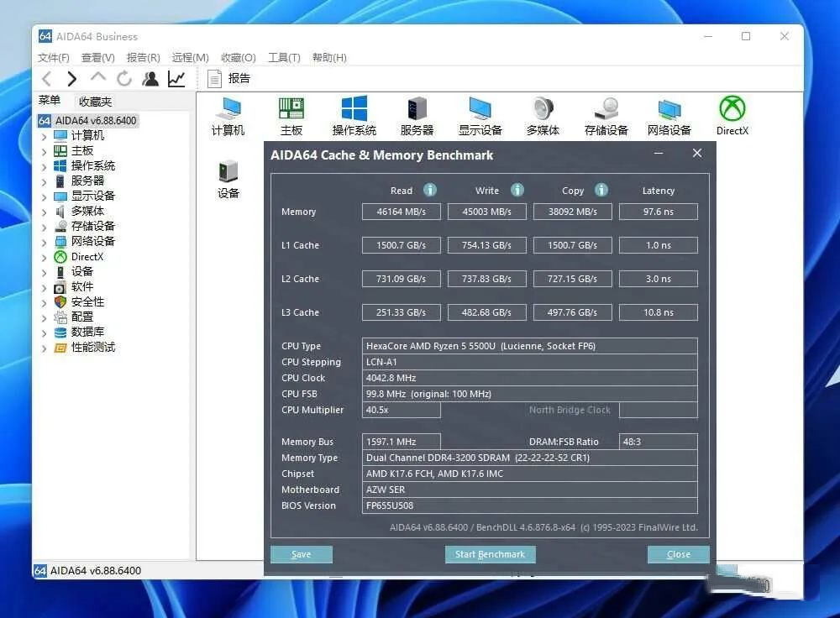Click the Memory Read value 46164 MB/s
The width and height of the screenshot is (840, 618).
402,212
